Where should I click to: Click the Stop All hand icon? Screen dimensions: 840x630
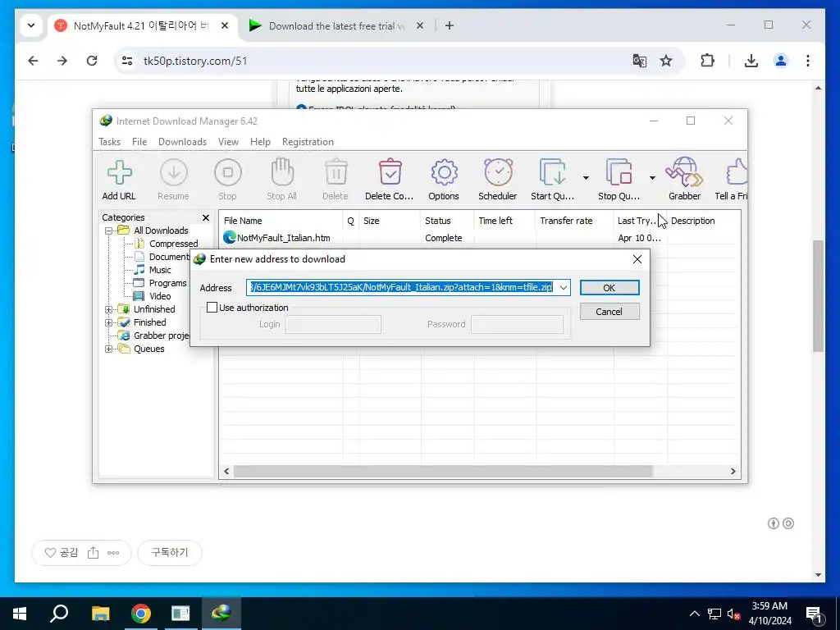[282, 180]
